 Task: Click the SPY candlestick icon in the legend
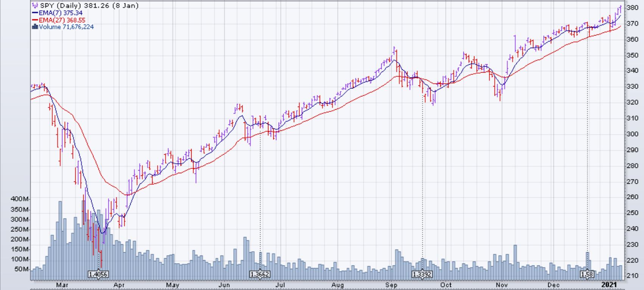[35, 6]
